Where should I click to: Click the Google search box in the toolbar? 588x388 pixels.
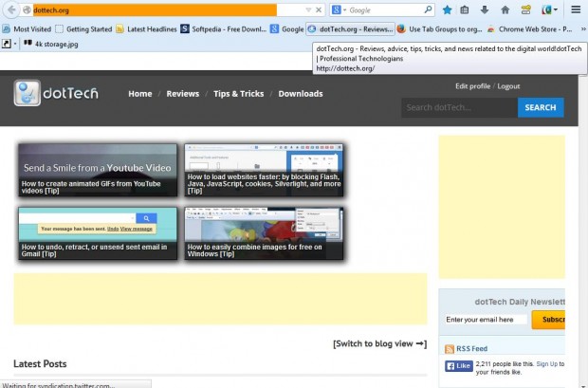(x=385, y=10)
